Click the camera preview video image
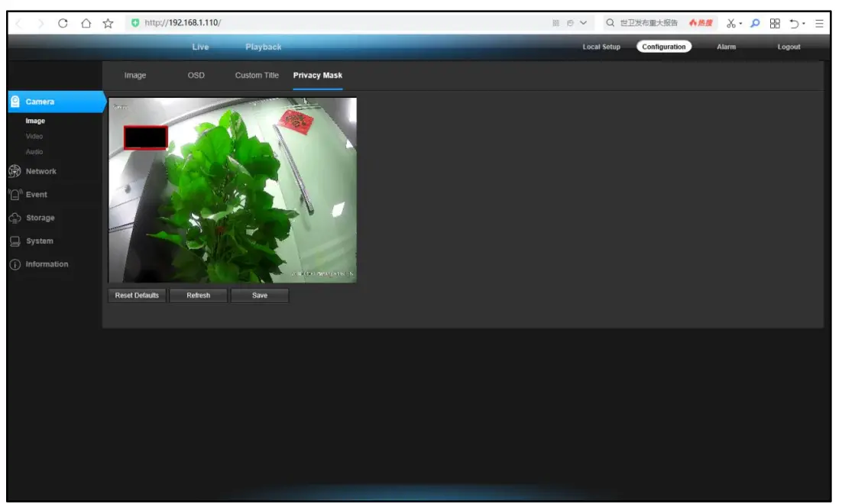The width and height of the screenshot is (842, 504). (x=232, y=190)
